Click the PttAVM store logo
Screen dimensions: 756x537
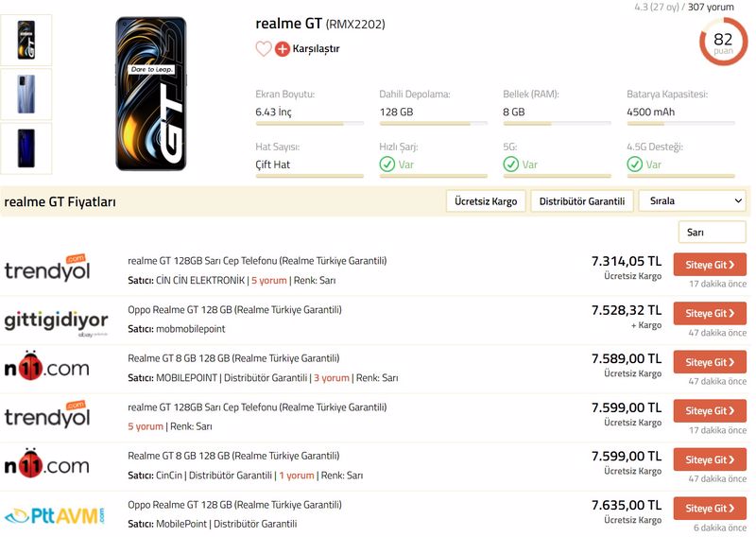[x=54, y=516]
